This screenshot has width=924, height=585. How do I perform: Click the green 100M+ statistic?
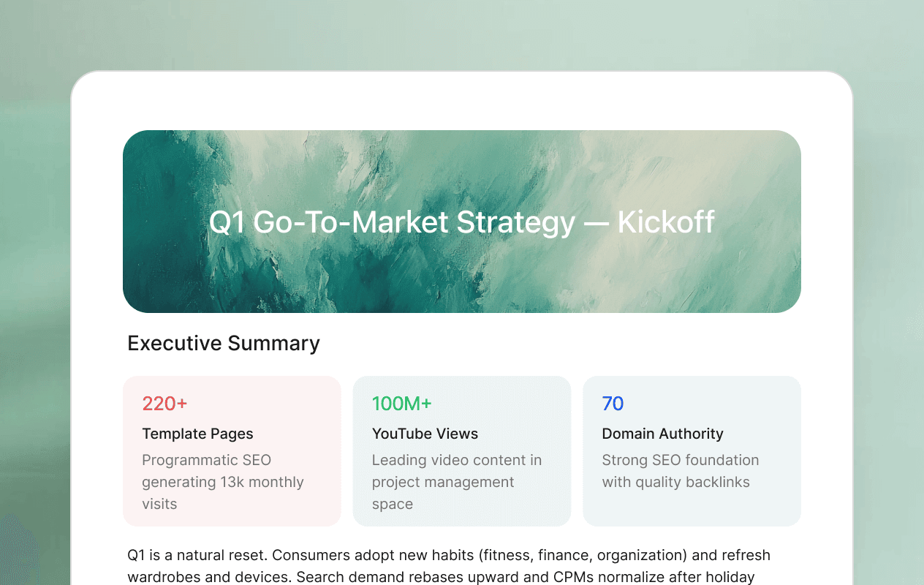tap(401, 404)
